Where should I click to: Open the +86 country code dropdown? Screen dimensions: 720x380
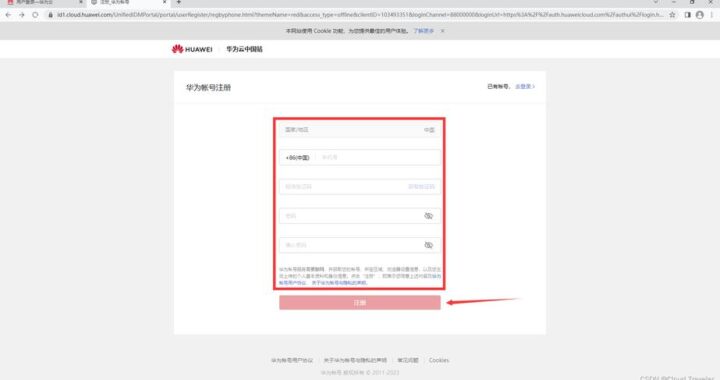[x=298, y=157]
